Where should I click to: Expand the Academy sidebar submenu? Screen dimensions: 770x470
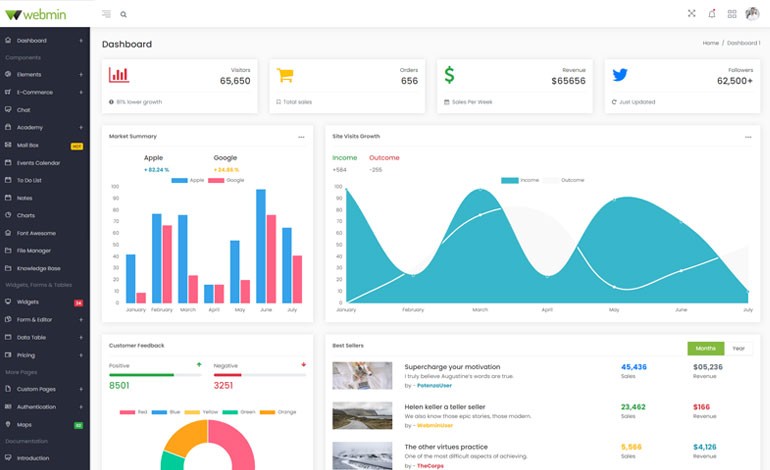click(81, 127)
